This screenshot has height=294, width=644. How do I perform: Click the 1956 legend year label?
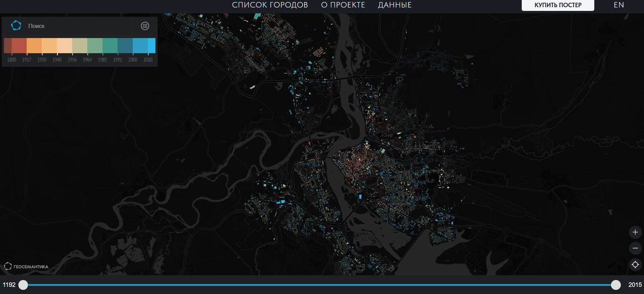click(72, 60)
